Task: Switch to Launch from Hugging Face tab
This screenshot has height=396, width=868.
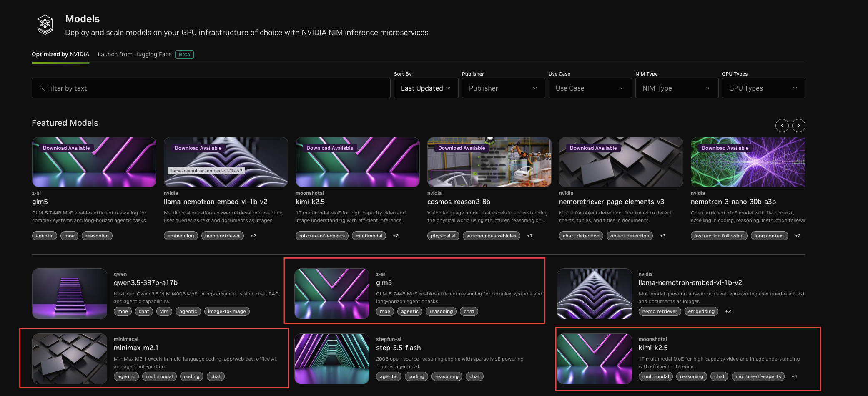Action: point(135,54)
